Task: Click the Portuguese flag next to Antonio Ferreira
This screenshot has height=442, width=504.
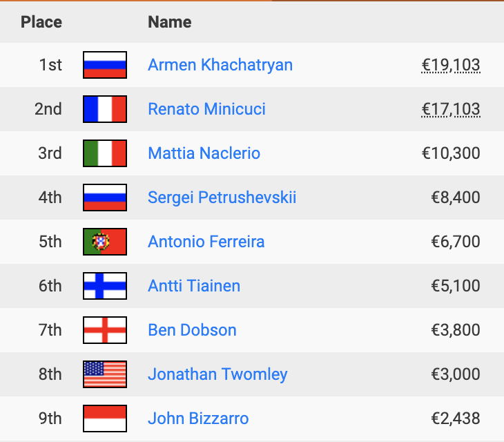Action: (105, 242)
